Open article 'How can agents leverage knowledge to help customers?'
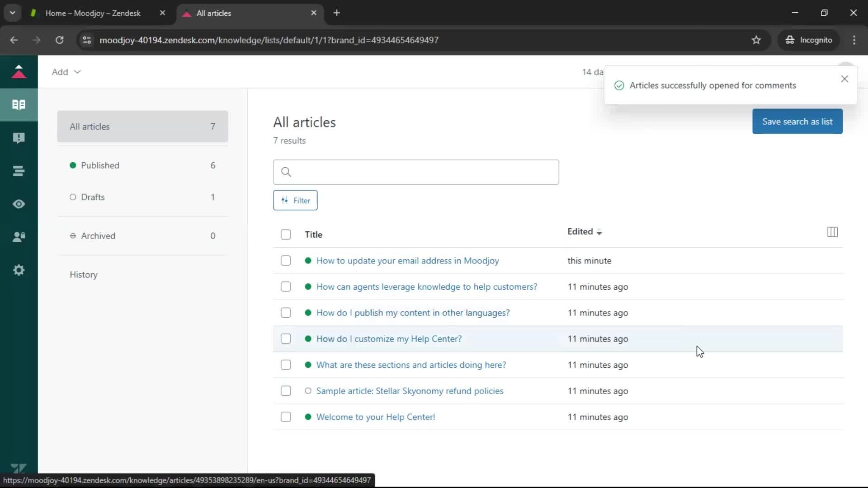The image size is (868, 488). [427, 287]
